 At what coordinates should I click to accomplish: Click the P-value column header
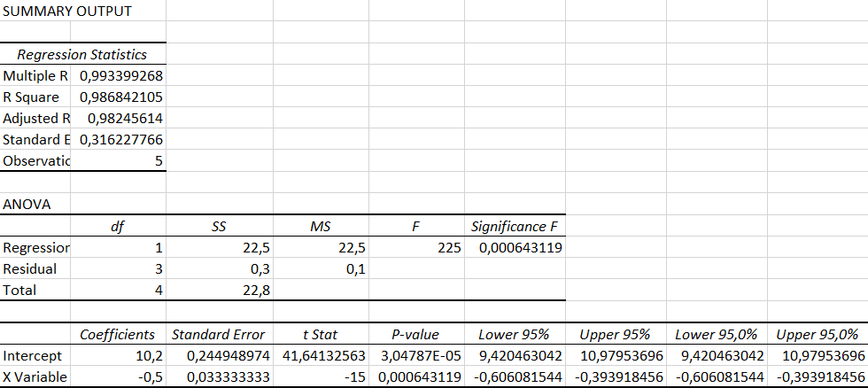tap(416, 335)
